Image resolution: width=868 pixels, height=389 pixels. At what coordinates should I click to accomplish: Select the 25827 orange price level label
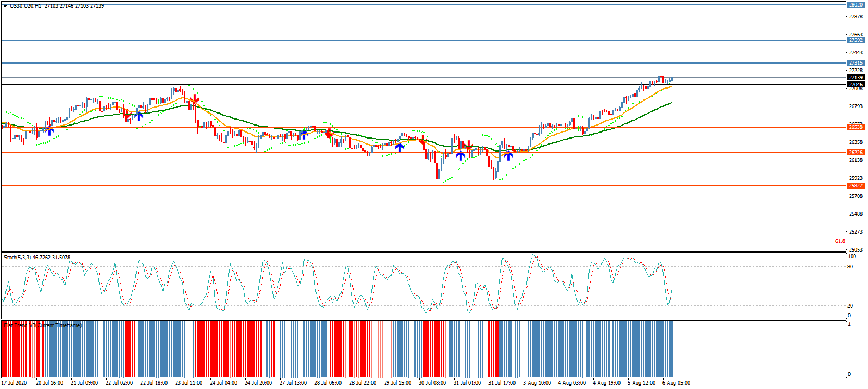coord(855,186)
